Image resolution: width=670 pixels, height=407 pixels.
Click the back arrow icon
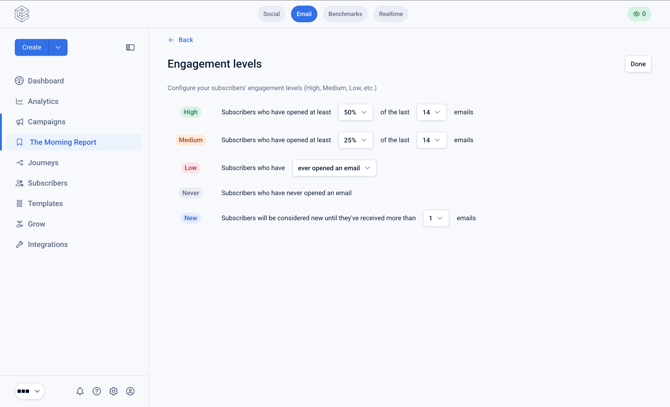[x=171, y=40]
